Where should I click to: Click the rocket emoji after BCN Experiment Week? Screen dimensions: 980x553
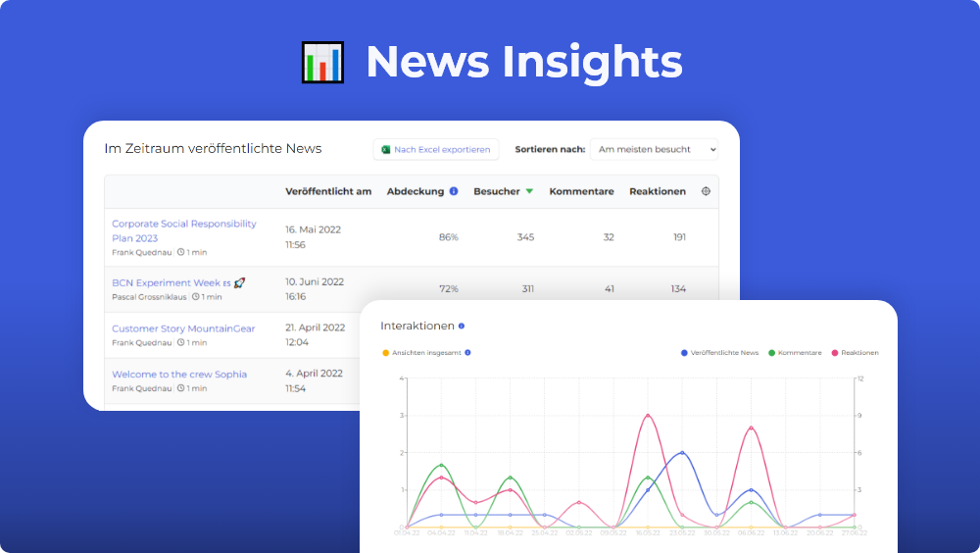point(239,282)
